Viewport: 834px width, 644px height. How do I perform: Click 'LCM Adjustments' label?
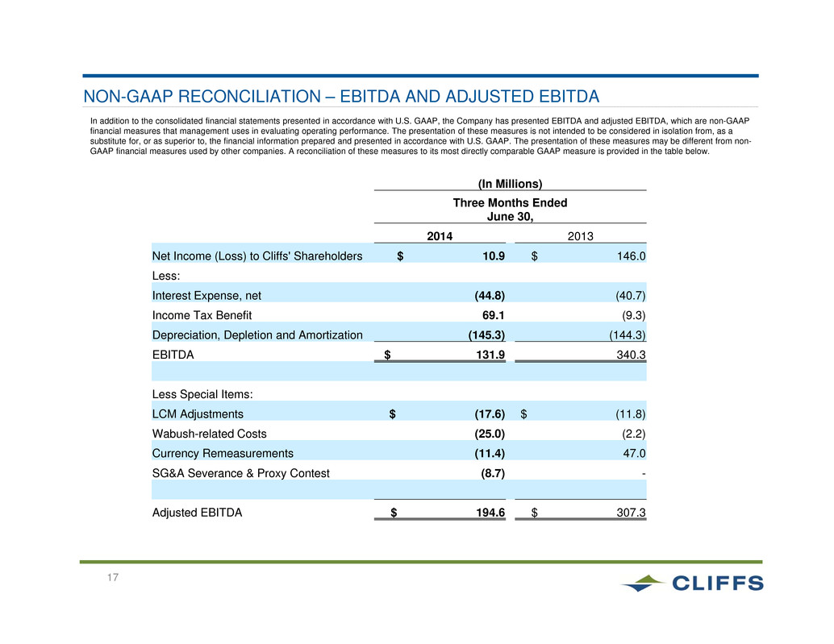point(198,414)
